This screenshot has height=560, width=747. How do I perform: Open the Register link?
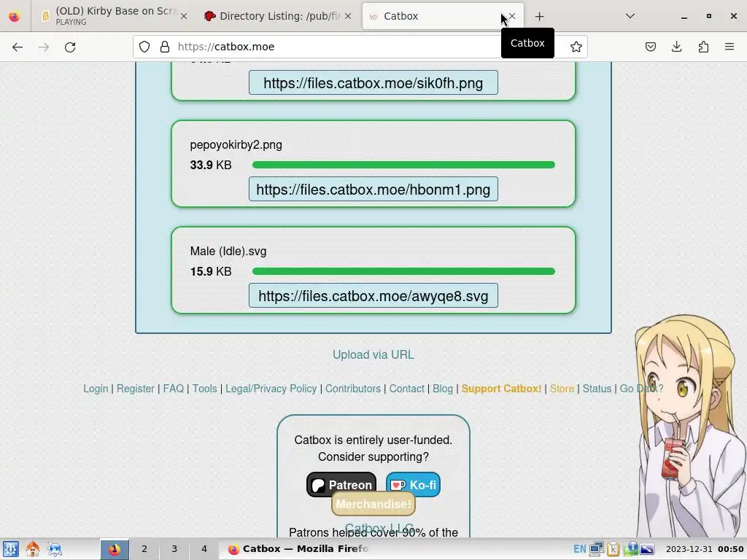(x=135, y=389)
